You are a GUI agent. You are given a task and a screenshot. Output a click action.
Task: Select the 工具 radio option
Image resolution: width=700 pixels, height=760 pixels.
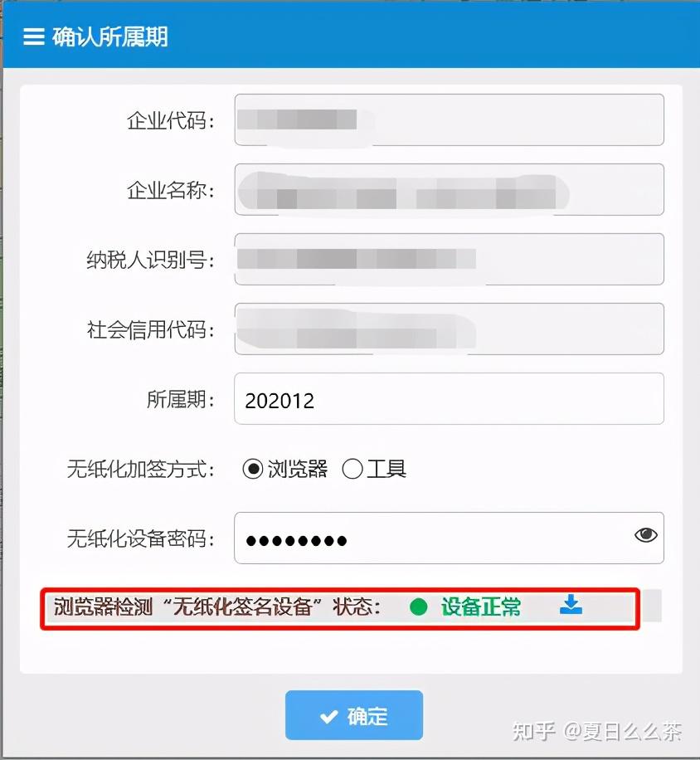coord(352,469)
